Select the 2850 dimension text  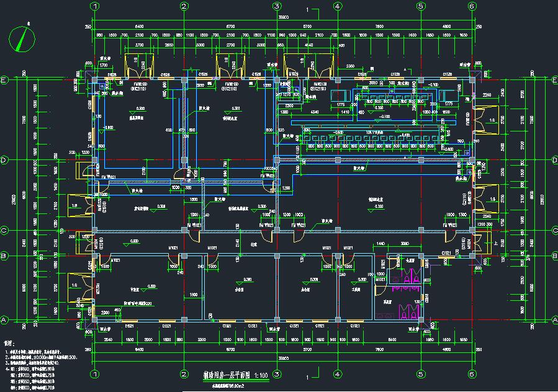[x=169, y=45]
